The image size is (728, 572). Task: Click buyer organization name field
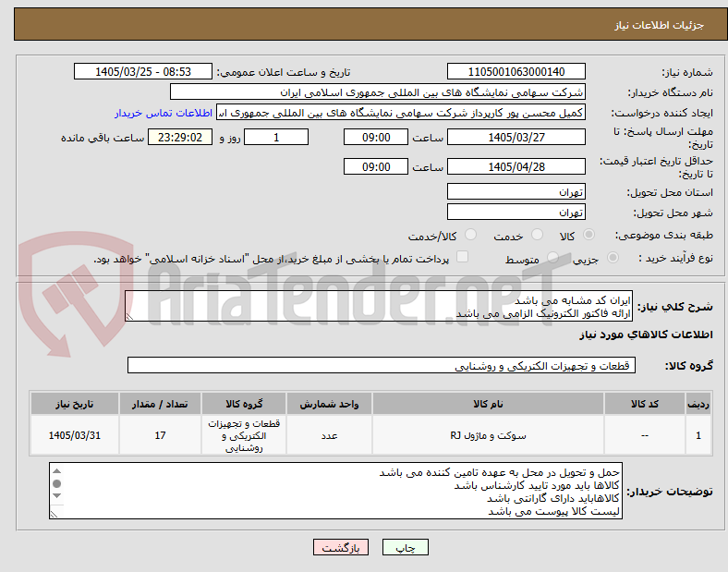[x=378, y=91]
